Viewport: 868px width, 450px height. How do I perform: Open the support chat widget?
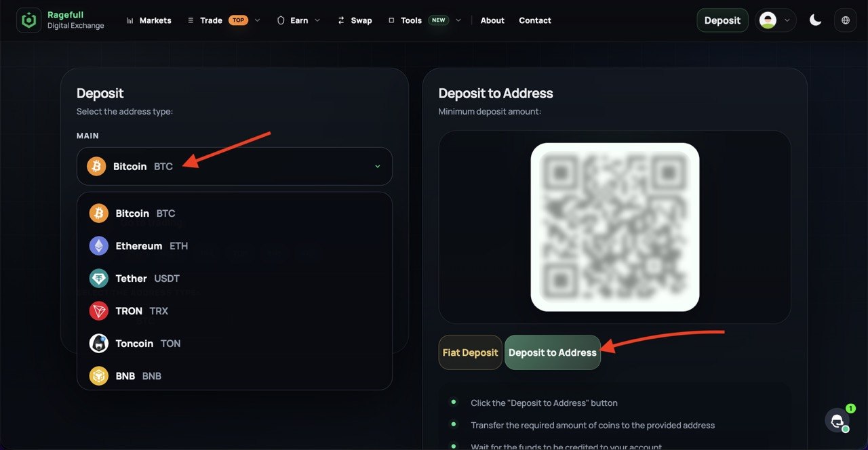(x=838, y=420)
